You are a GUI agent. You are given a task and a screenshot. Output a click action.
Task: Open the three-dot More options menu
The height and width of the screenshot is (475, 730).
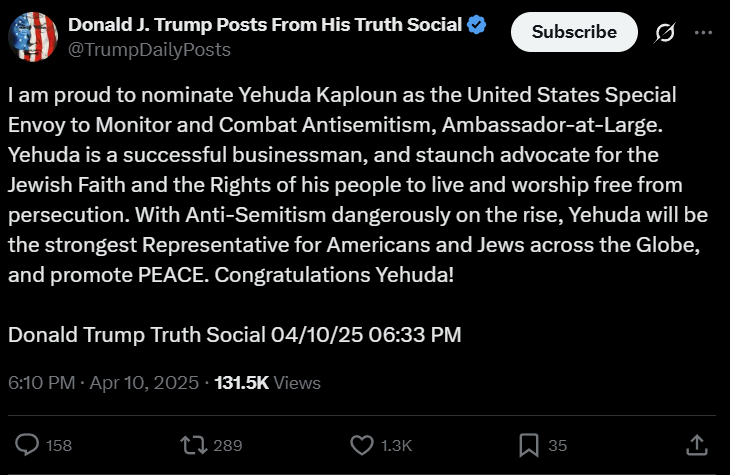click(x=703, y=33)
